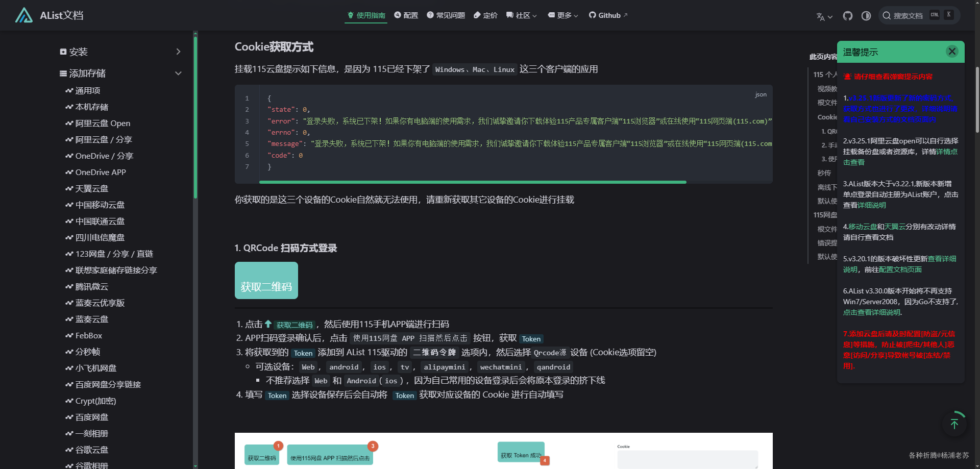Open the language translation menu icon
980x469 pixels.
click(x=820, y=16)
